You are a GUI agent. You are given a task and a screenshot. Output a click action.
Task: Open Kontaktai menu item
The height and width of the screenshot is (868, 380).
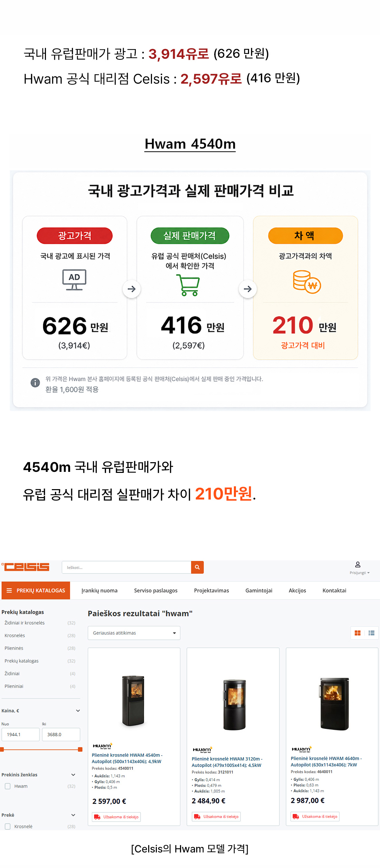334,590
